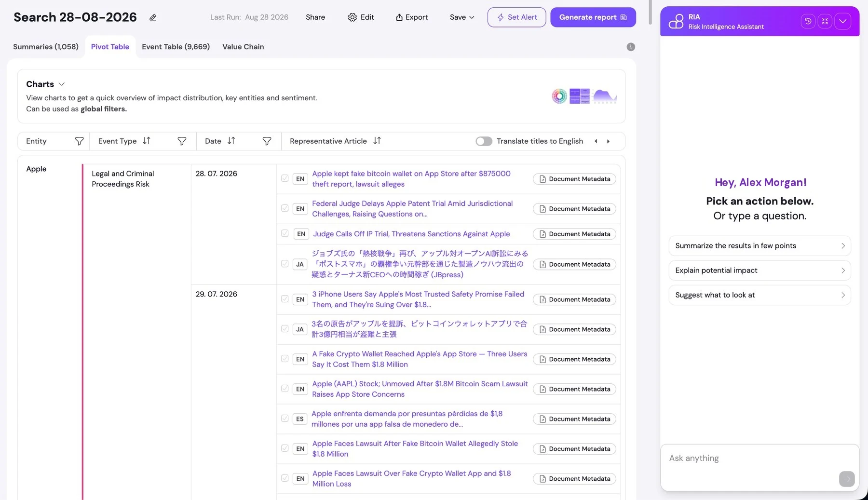Check the 'Apple kept fake bitcoin wallet' article
Viewport: 868px width, 500px height.
[285, 178]
